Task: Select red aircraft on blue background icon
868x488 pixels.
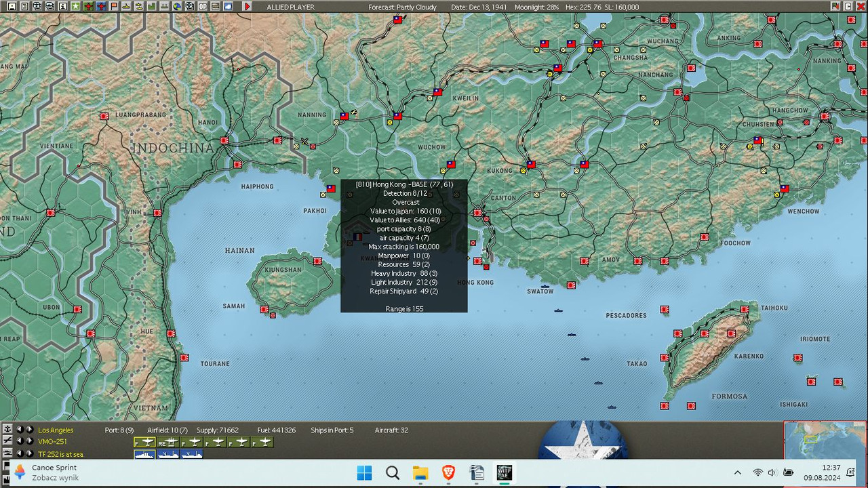Action: (101, 6)
